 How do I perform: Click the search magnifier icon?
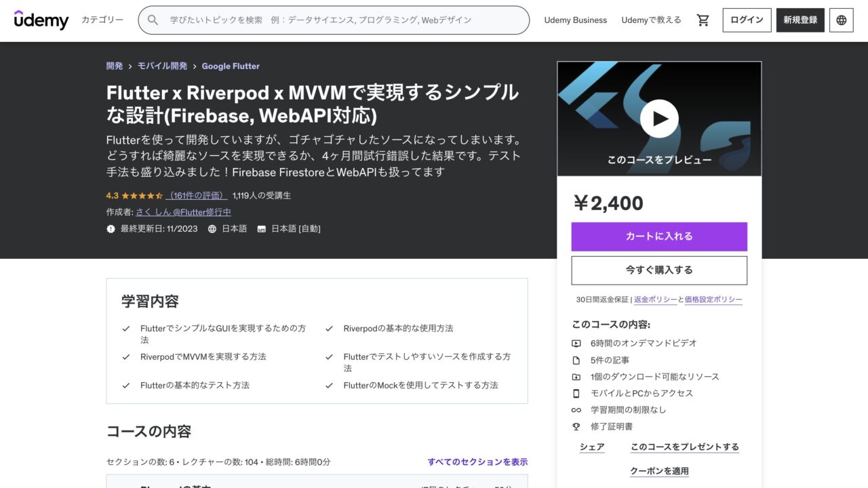click(x=152, y=20)
